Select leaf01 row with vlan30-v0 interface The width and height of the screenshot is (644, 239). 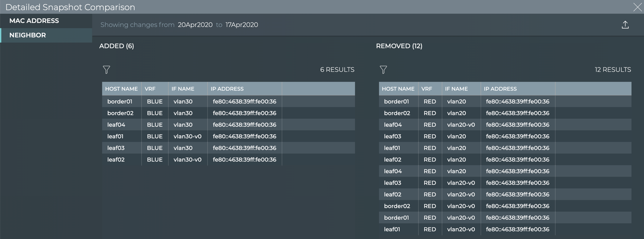(228, 136)
